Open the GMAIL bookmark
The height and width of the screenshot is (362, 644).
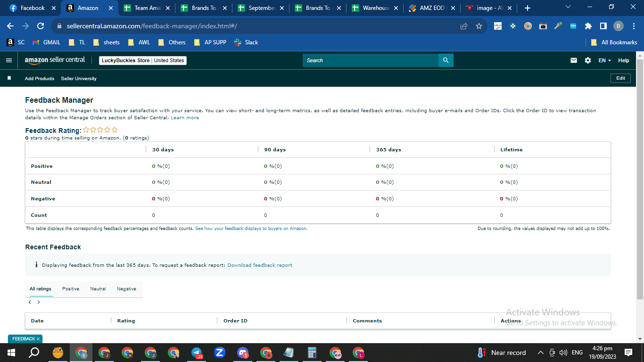click(x=46, y=42)
